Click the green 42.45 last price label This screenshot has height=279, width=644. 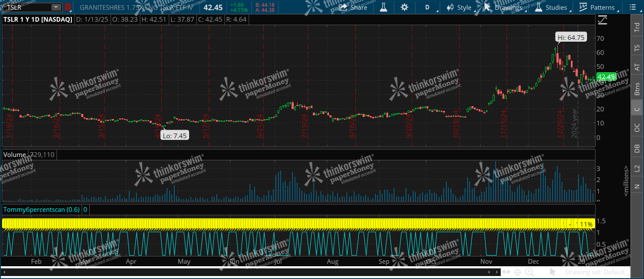(x=606, y=77)
